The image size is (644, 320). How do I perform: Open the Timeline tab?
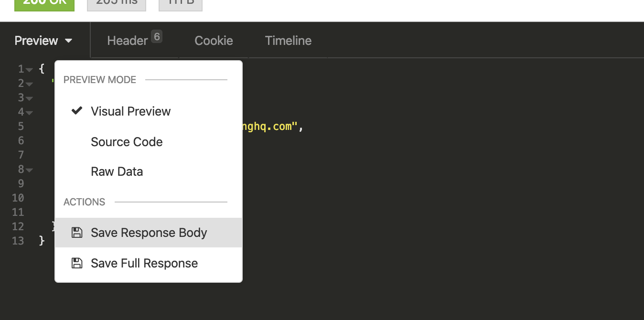[x=288, y=41]
